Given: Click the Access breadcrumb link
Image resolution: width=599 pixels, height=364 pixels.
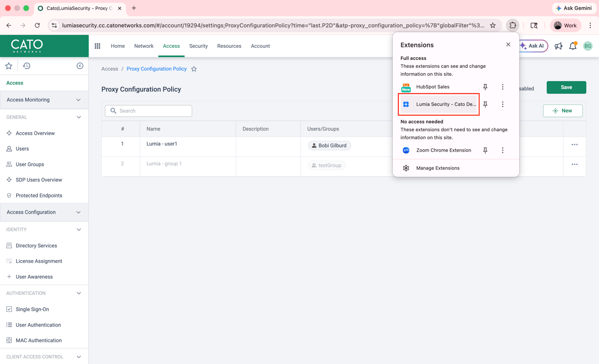Looking at the screenshot, I should tap(109, 69).
